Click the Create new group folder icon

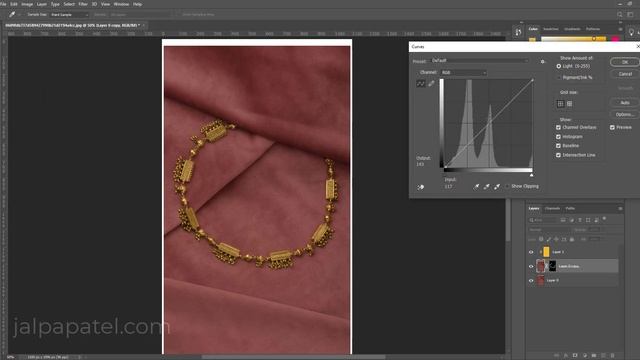point(594,356)
